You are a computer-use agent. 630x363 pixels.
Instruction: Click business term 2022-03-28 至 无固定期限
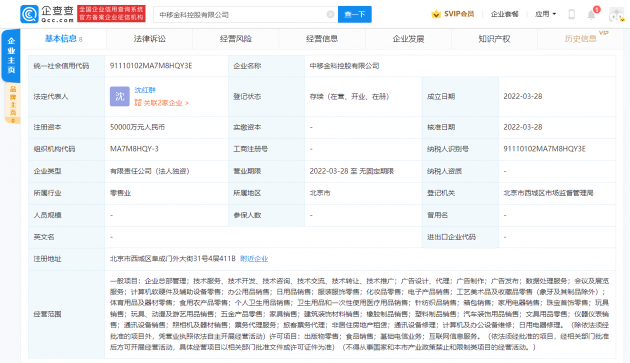point(352,171)
